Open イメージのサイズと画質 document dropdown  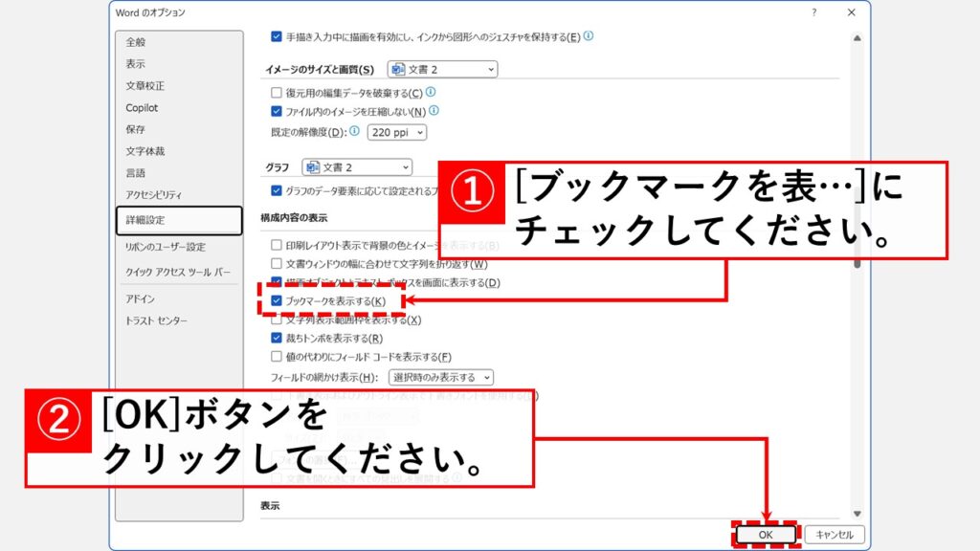(442, 69)
